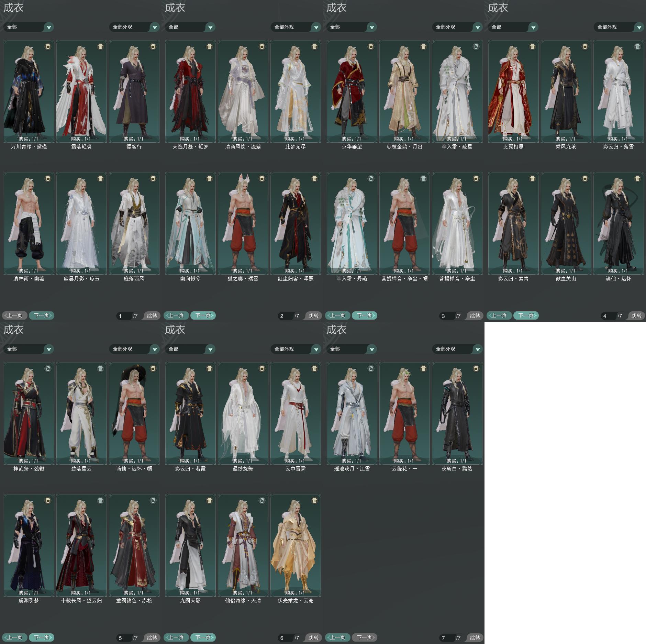This screenshot has height=644, width=646.
Task: Click corner icon on 神武祭·弦辙 outfit card
Action: [x=48, y=368]
